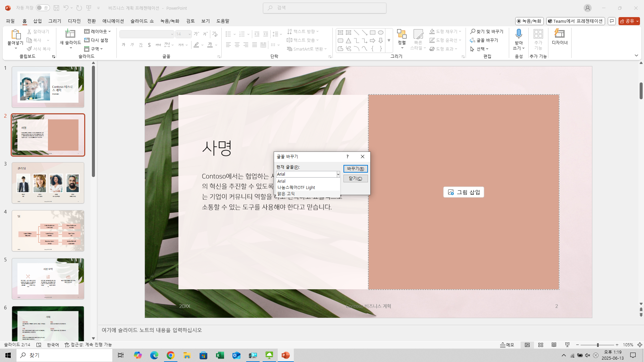Switch to Slide Sorter view icon
The height and width of the screenshot is (362, 644).
pos(541,345)
